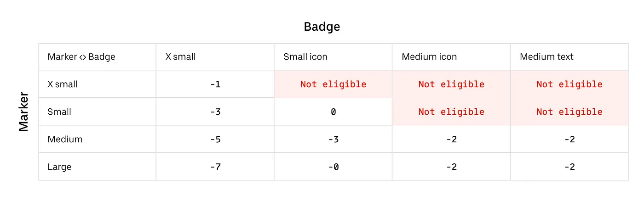Click the "Small" row label
Image resolution: width=644 pixels, height=201 pixels.
[59, 112]
